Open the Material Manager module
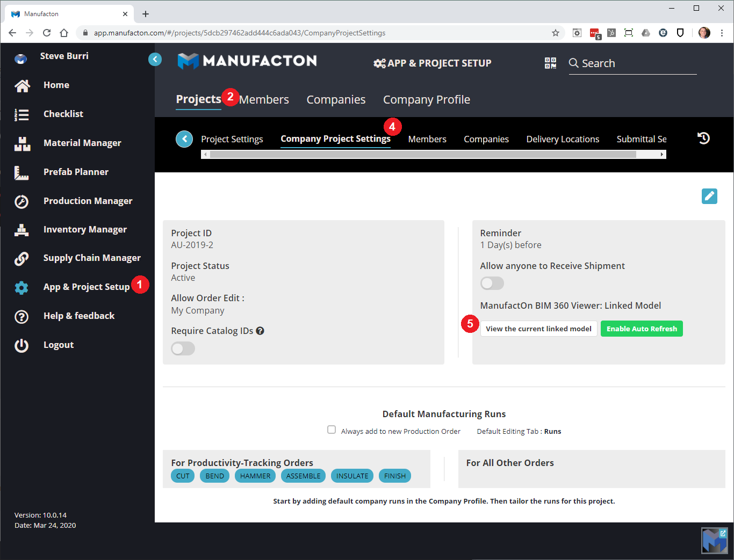The width and height of the screenshot is (734, 560). [82, 143]
